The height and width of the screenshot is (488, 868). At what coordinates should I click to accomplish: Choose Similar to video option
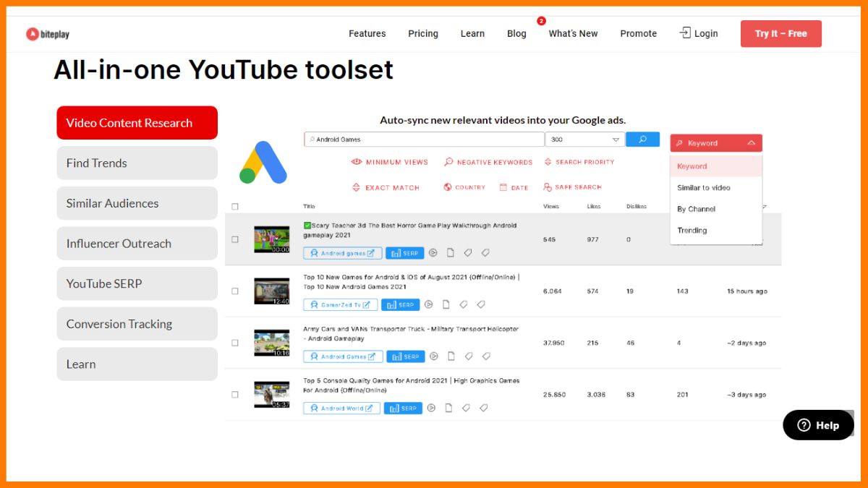tap(716, 188)
